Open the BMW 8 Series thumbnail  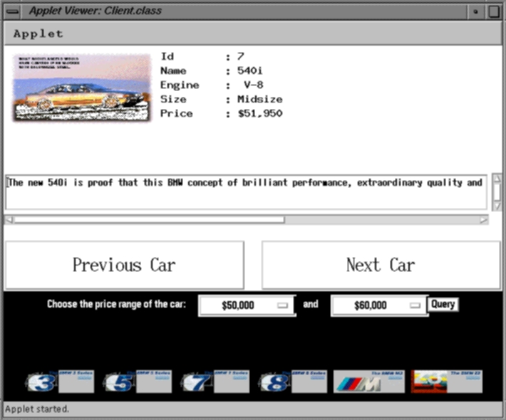pos(293,382)
